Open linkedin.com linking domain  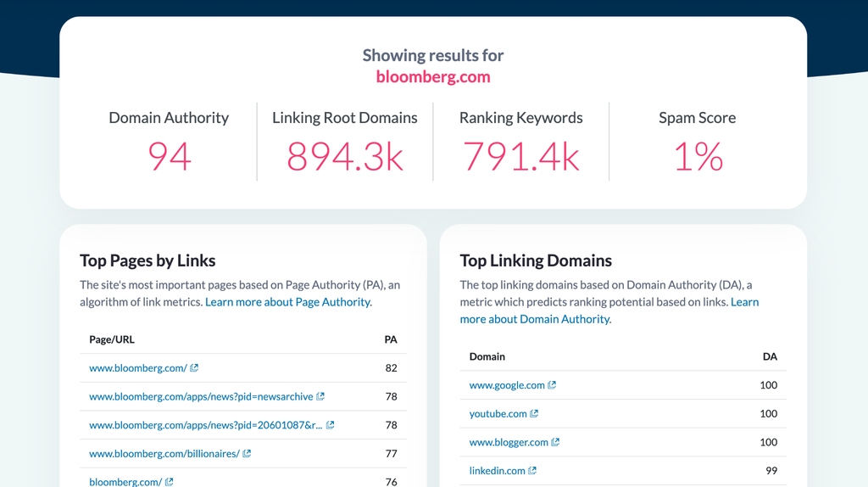coord(497,470)
